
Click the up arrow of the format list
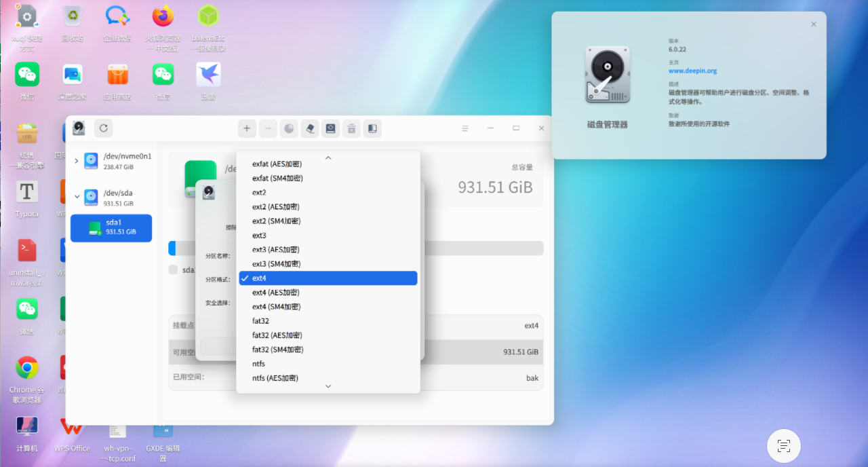coord(328,157)
